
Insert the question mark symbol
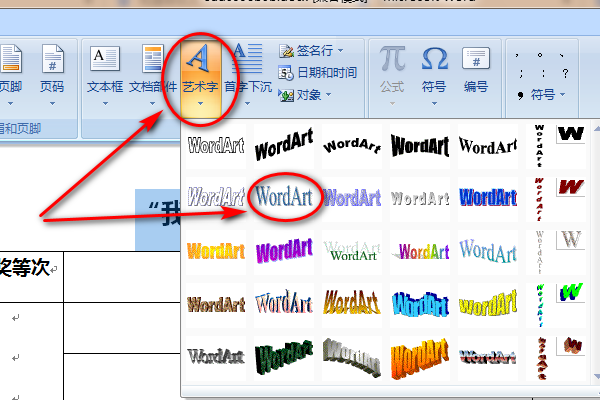tap(566, 73)
